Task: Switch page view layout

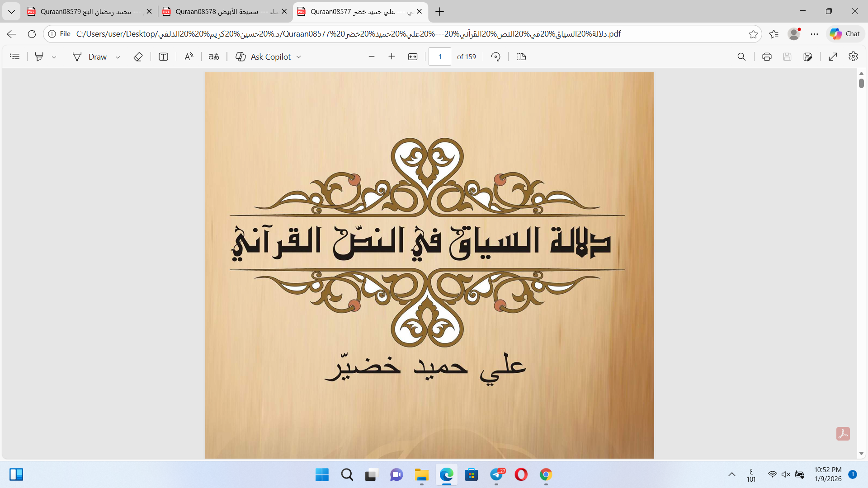Action: 521,56
